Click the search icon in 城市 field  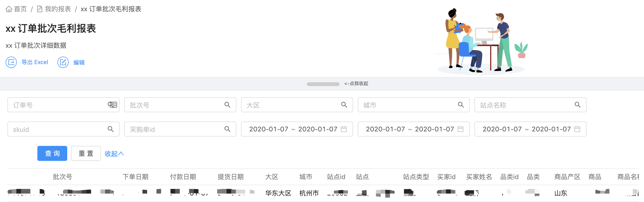point(461,105)
